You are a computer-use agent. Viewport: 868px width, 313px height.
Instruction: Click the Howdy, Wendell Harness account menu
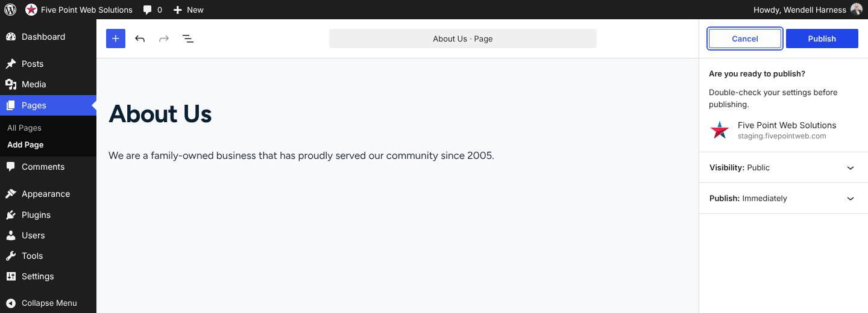(x=808, y=10)
